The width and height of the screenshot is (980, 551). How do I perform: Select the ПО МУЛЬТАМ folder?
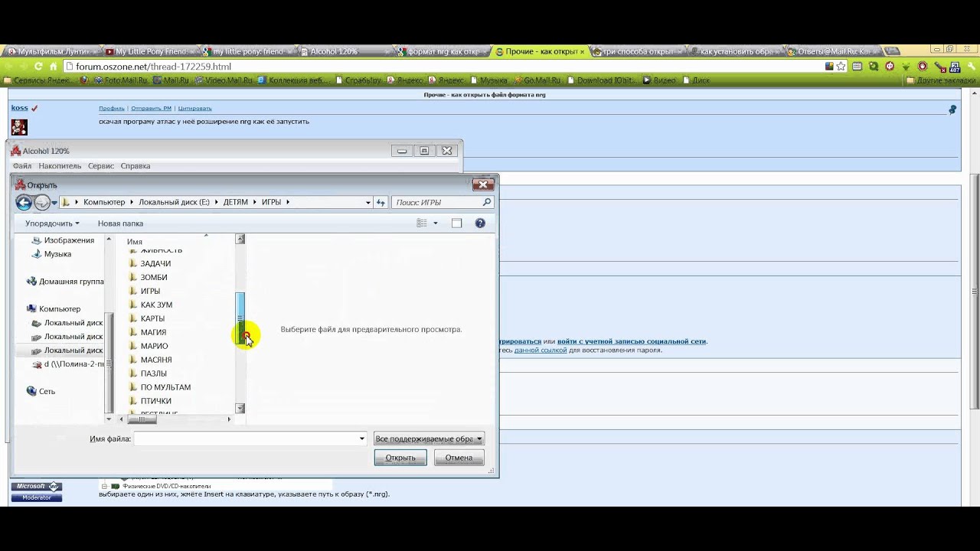click(159, 388)
